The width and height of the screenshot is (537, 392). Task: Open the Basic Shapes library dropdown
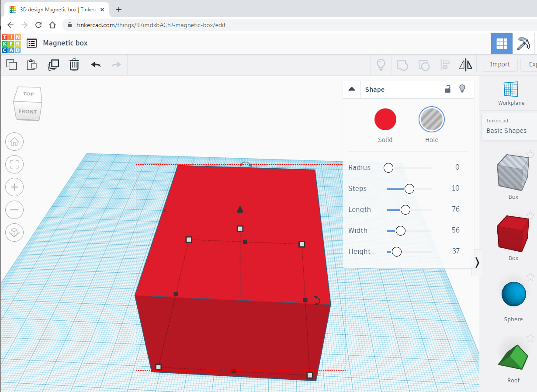point(509,126)
